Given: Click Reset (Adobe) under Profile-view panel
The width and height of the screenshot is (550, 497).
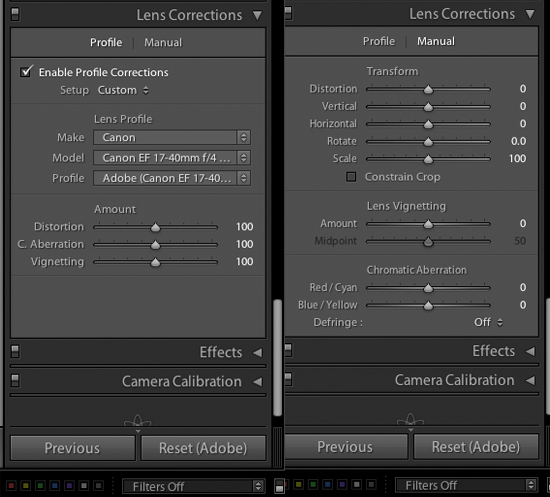Looking at the screenshot, I should pyautogui.click(x=203, y=448).
